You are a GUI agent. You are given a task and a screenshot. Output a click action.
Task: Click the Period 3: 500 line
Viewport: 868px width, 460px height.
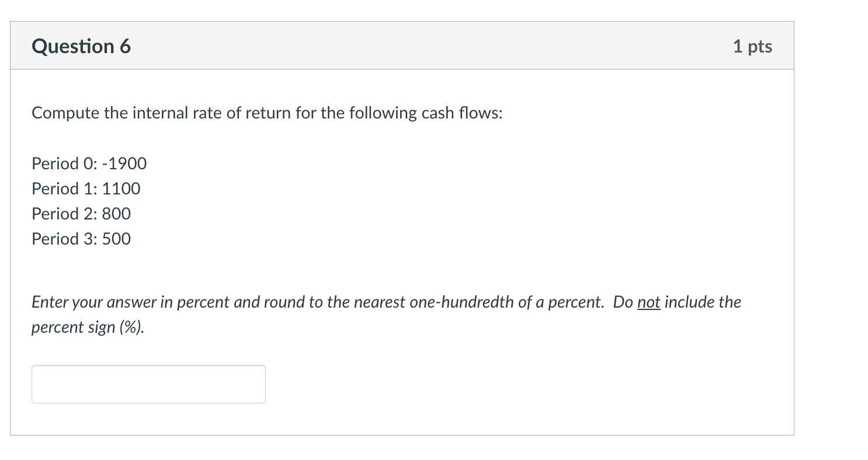[x=81, y=239]
